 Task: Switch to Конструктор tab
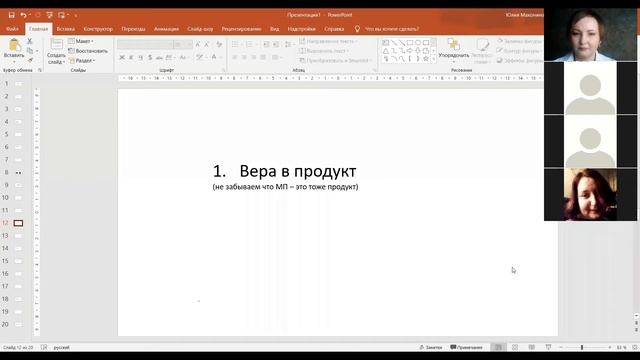coord(98,29)
